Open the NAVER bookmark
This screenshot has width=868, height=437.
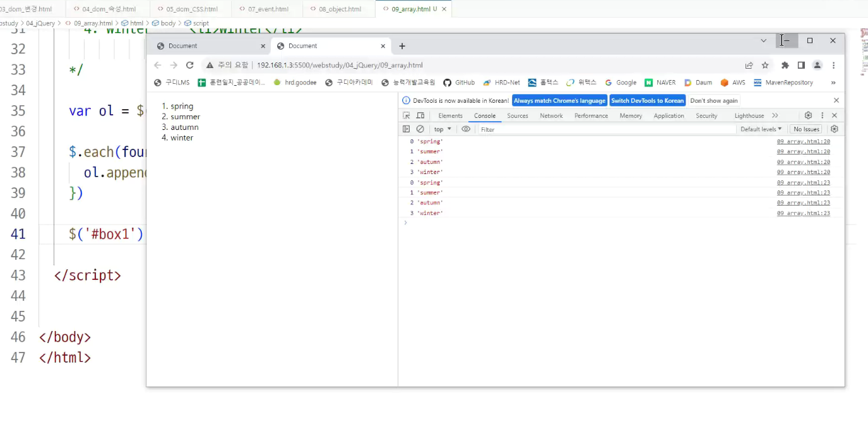[660, 83]
